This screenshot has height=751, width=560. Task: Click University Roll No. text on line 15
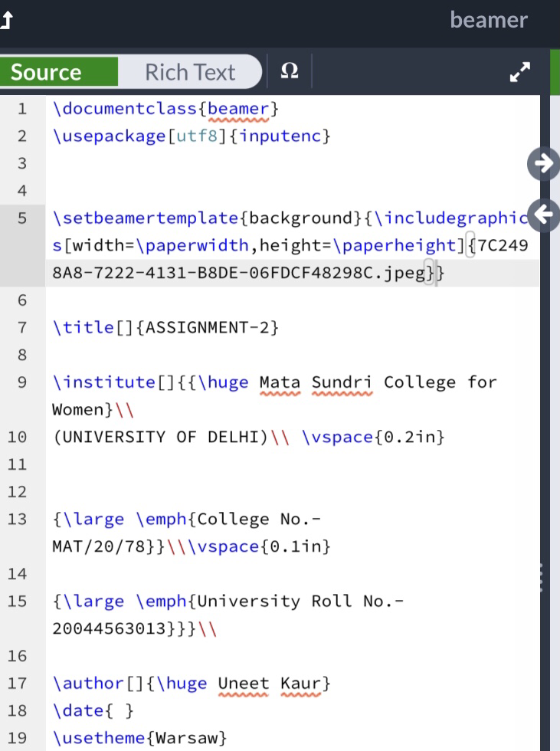[300, 601]
